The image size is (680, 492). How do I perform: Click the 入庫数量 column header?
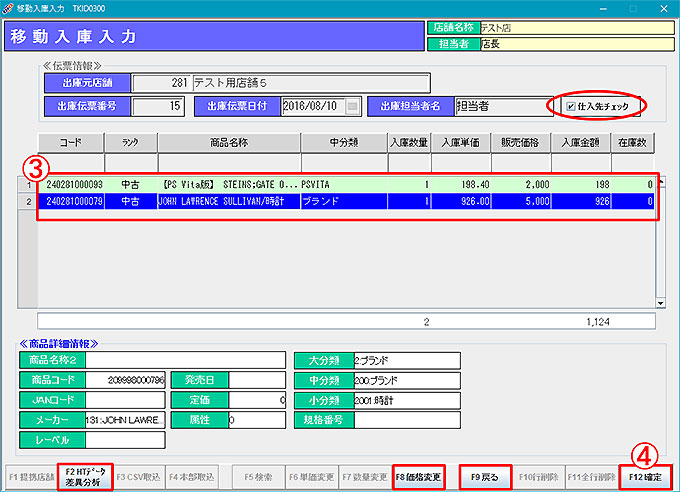[x=409, y=142]
